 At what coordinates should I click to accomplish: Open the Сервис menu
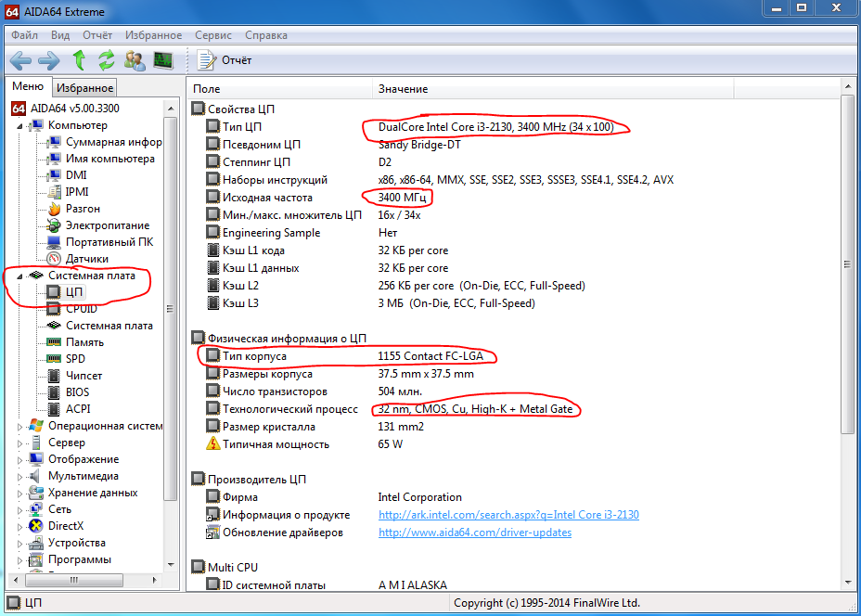point(213,35)
